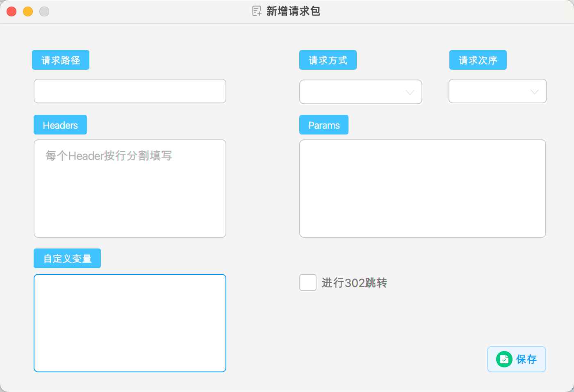Image resolution: width=574 pixels, height=392 pixels.
Task: Open the 请求次序 dropdown
Action: click(x=497, y=91)
